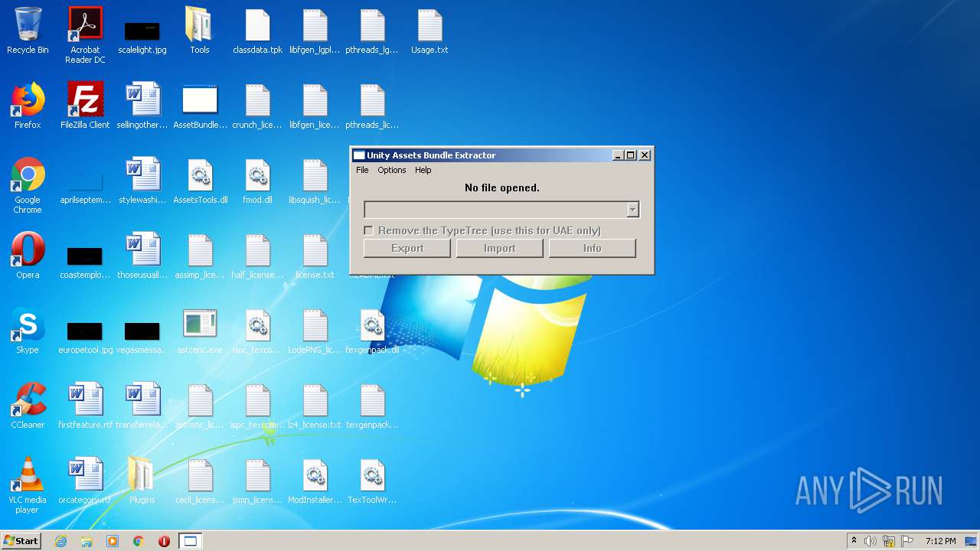Select the lz4_license.txt file icon
980x551 pixels.
(315, 406)
